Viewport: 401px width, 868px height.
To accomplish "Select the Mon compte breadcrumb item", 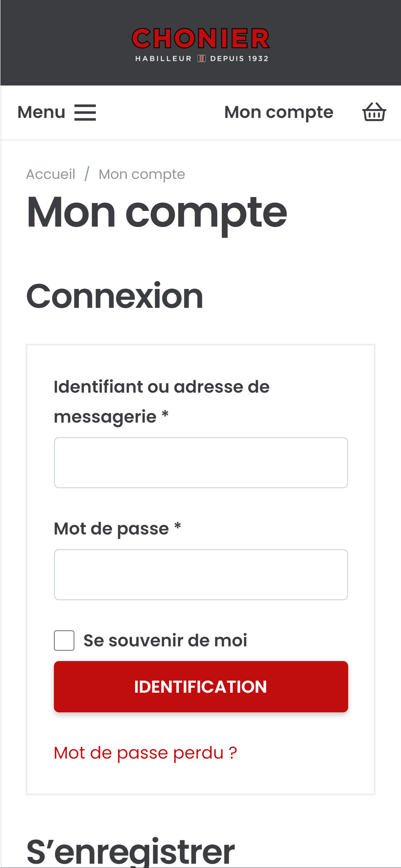I will pyautogui.click(x=142, y=174).
